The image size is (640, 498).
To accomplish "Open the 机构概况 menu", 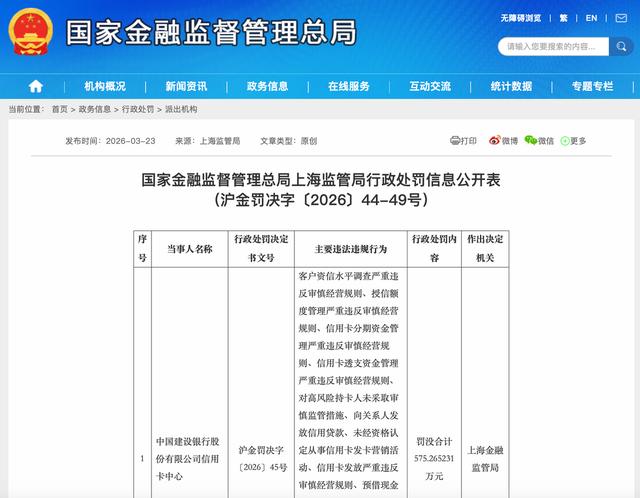I will tap(105, 86).
